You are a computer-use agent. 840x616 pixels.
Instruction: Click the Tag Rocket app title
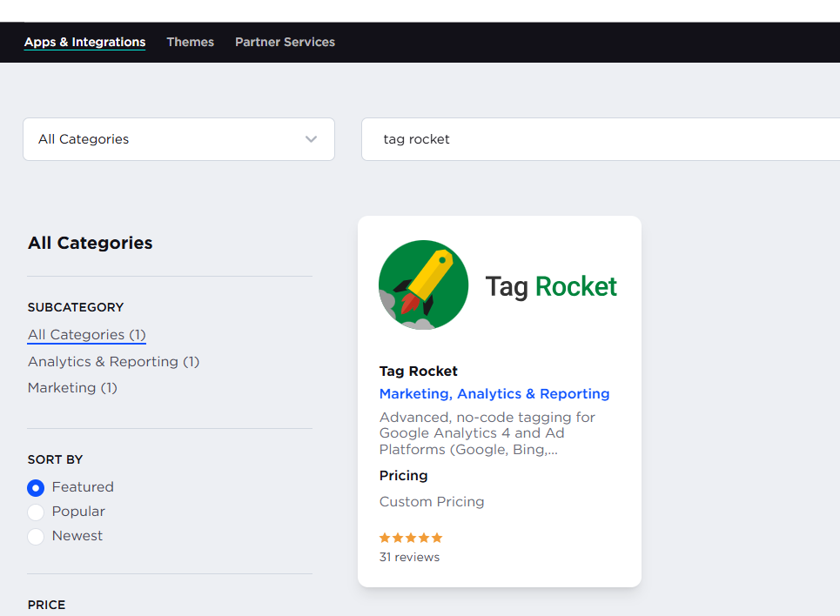click(x=418, y=371)
